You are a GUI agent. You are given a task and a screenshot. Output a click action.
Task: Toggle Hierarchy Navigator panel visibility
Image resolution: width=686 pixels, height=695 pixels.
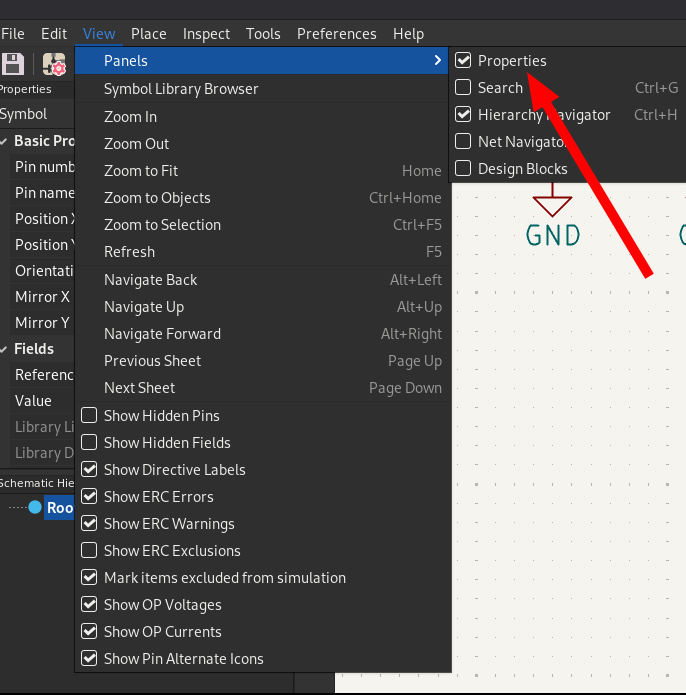coord(463,115)
